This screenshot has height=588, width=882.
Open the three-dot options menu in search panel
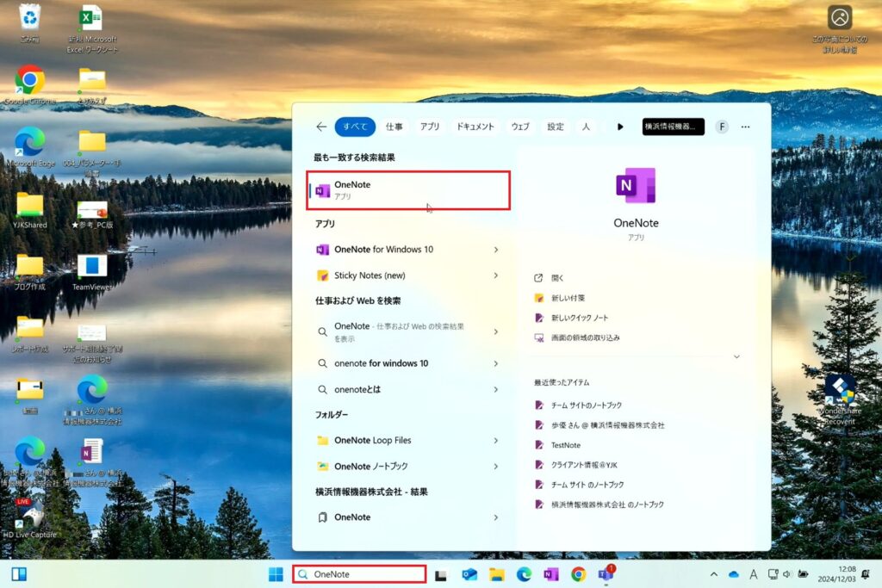pos(745,127)
